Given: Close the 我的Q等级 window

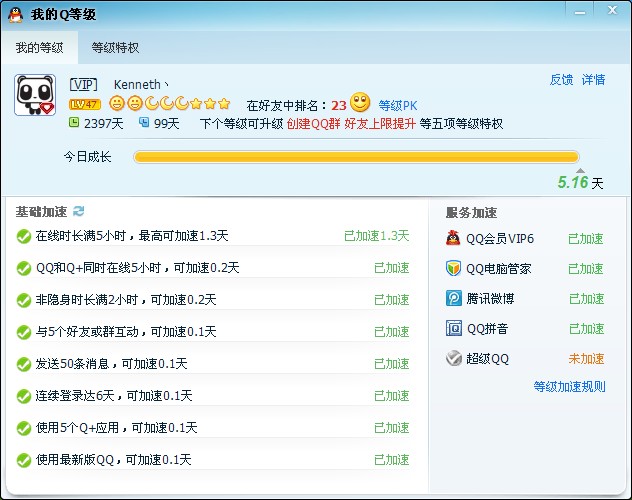Looking at the screenshot, I should coord(612,10).
